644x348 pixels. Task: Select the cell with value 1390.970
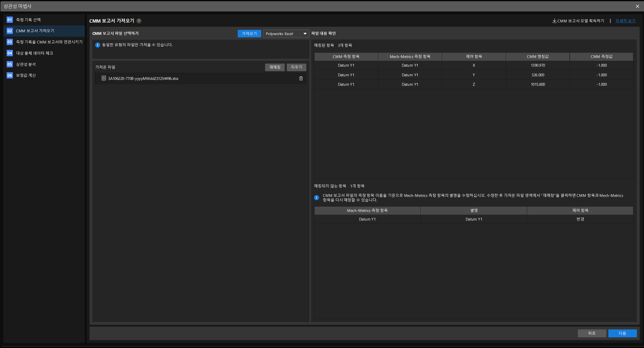point(538,65)
